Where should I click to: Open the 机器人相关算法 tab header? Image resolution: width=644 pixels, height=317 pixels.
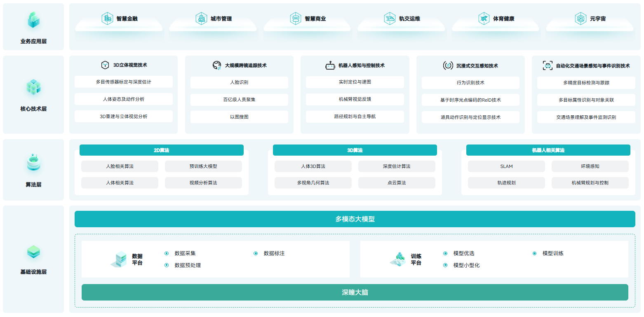tap(548, 150)
